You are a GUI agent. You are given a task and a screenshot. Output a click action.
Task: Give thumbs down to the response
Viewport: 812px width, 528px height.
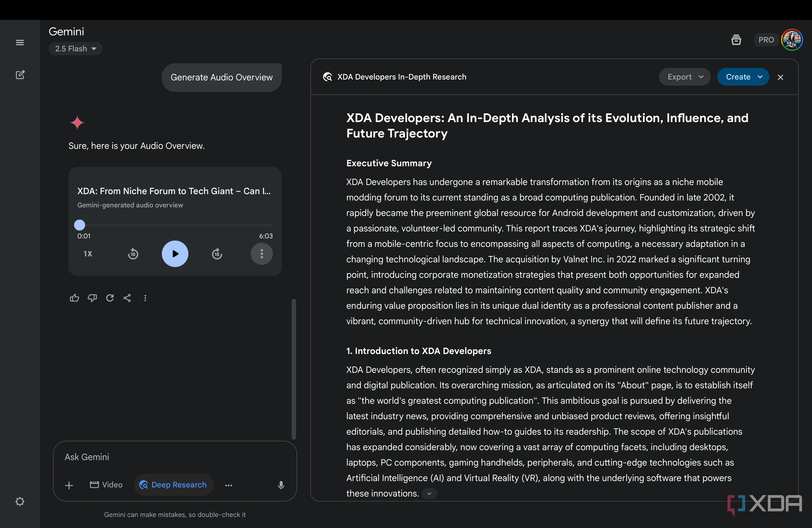[x=92, y=298]
